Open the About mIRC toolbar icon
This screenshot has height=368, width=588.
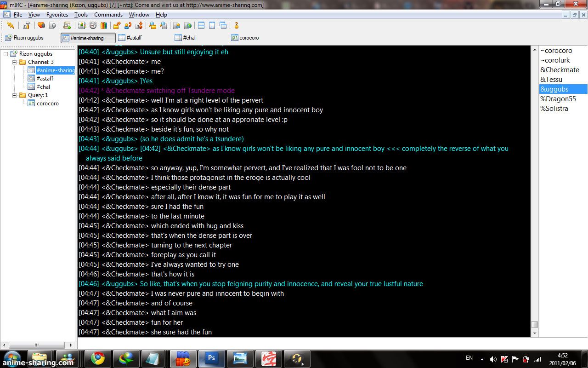237,25
